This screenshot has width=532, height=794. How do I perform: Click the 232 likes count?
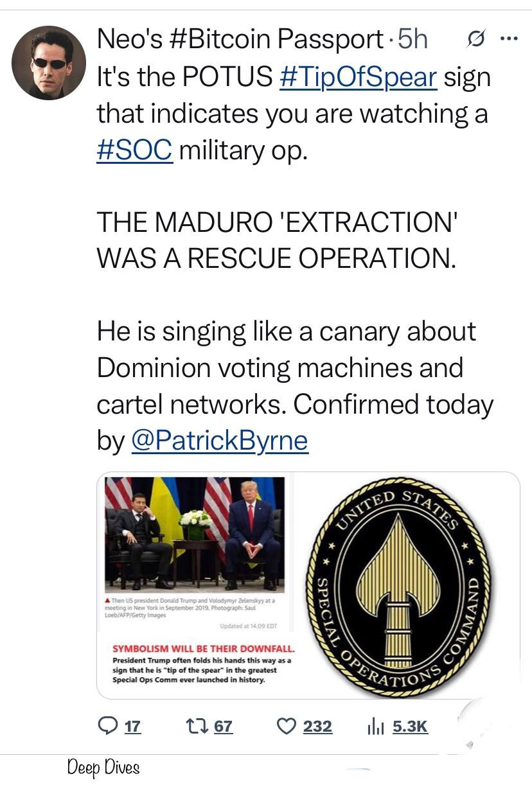[317, 727]
